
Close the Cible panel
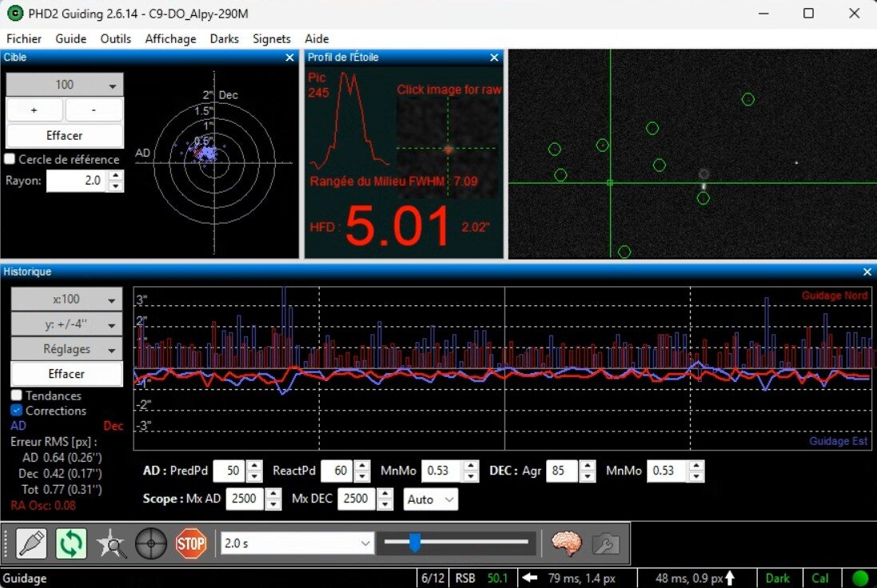(289, 57)
